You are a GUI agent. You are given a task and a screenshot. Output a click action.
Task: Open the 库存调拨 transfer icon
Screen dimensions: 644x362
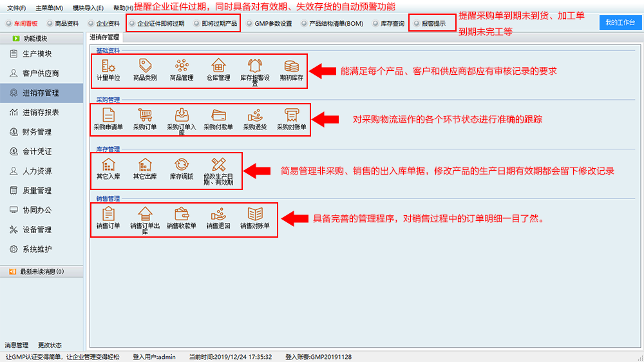coord(182,164)
